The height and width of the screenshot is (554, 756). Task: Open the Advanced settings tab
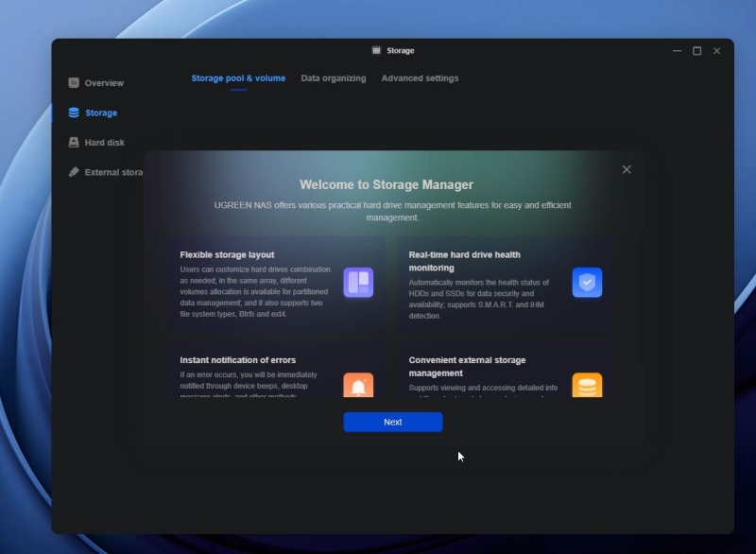click(x=420, y=78)
